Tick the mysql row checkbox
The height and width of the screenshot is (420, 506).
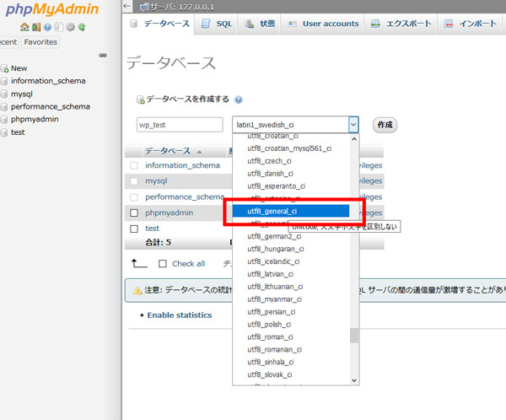coord(134,181)
